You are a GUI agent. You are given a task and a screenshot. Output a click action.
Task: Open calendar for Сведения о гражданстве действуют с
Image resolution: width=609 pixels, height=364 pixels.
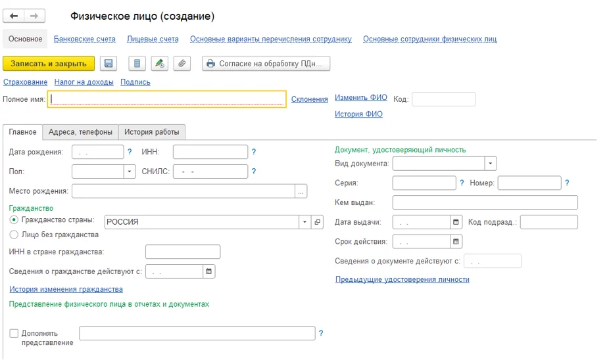point(209,271)
